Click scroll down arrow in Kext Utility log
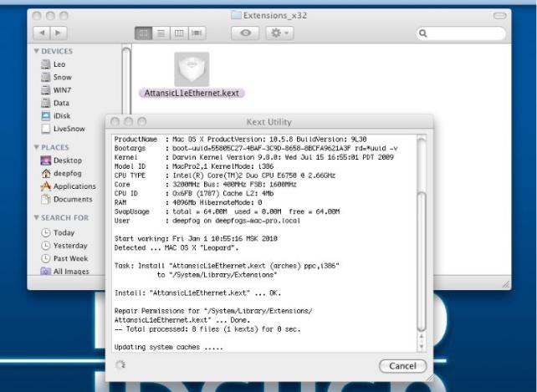 point(422,347)
